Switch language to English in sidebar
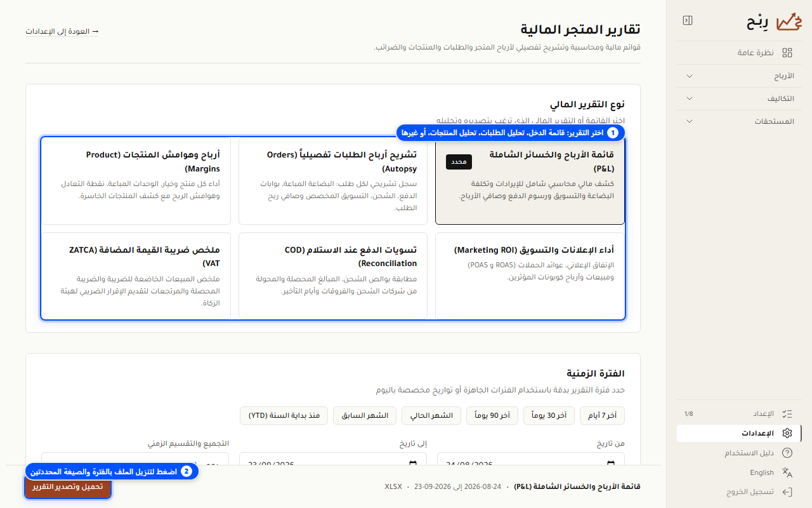The height and width of the screenshot is (508, 812). [x=739, y=472]
